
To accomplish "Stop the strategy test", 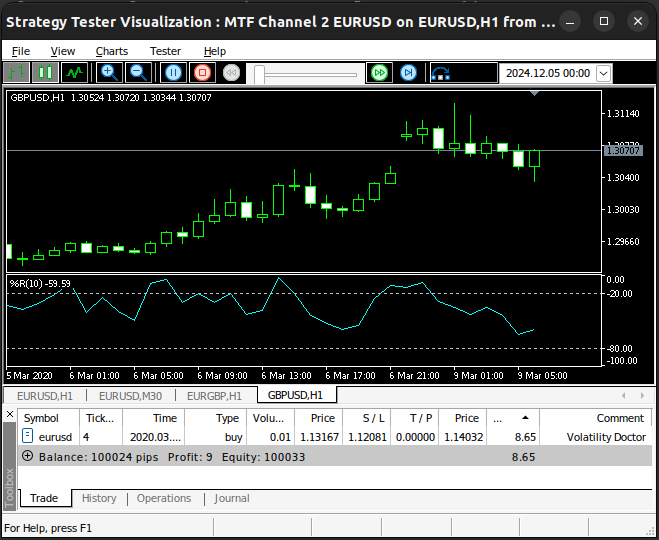I will (202, 73).
